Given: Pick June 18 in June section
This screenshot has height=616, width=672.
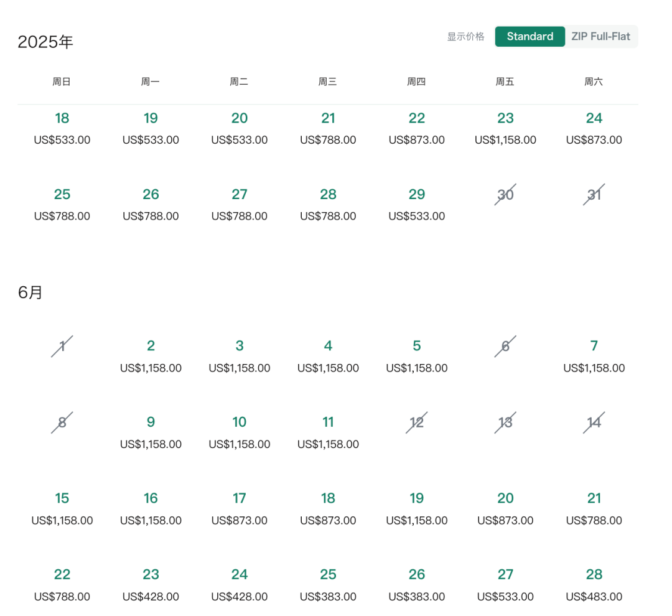Looking at the screenshot, I should point(329,509).
